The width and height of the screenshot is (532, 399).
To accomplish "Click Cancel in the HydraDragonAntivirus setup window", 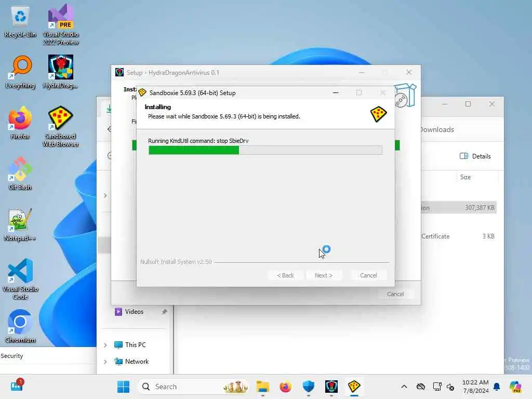I will [395, 294].
